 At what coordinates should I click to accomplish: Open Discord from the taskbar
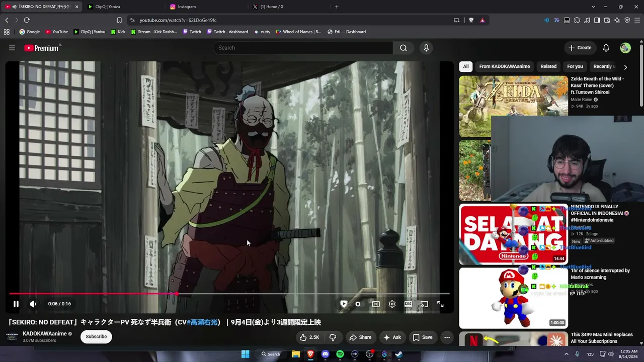click(325, 354)
